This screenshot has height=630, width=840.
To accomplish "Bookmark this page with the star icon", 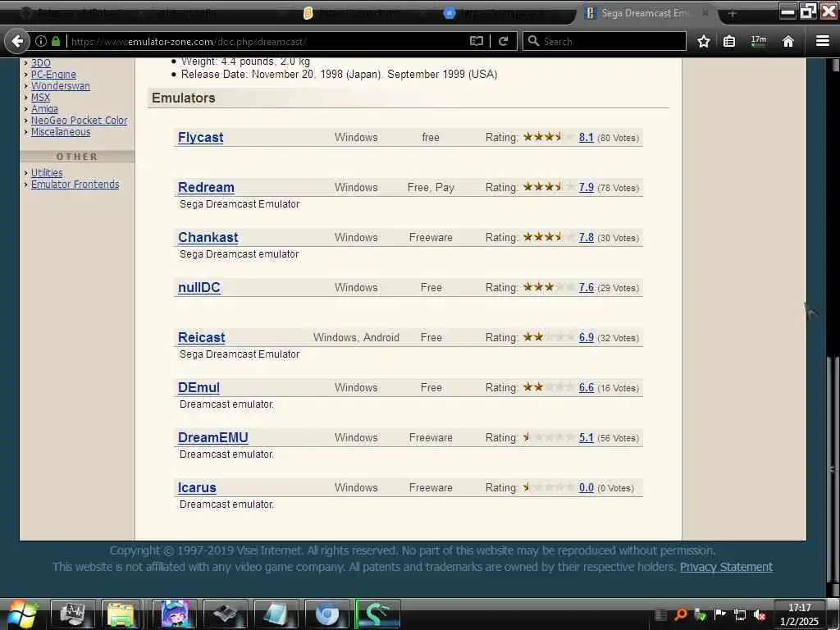I will tap(703, 41).
